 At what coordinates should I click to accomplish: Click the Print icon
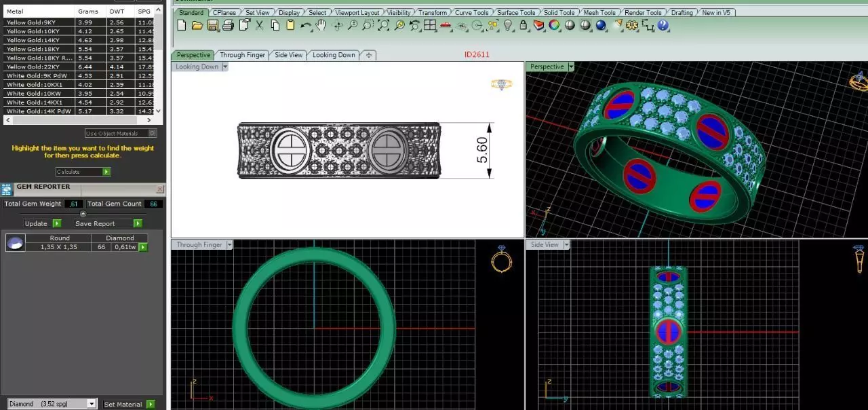point(228,25)
